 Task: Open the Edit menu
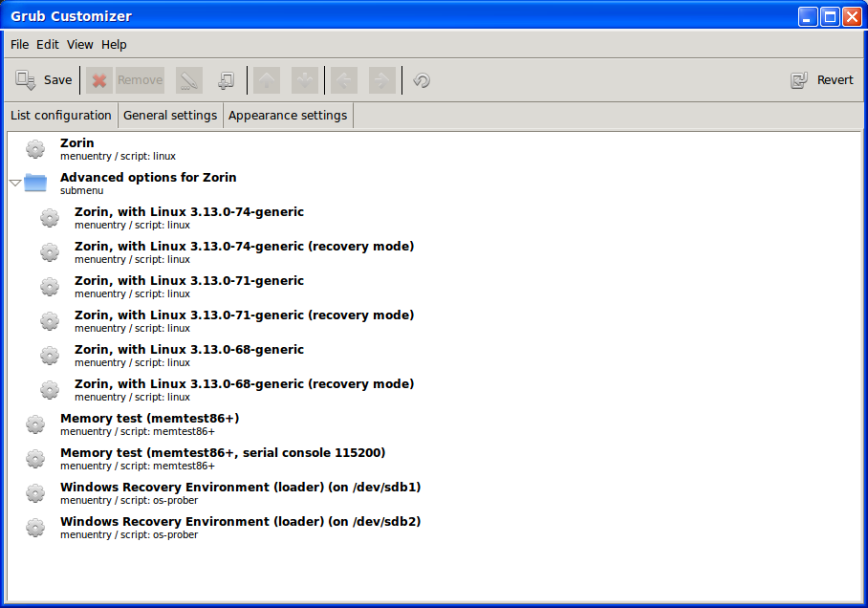[x=48, y=45]
